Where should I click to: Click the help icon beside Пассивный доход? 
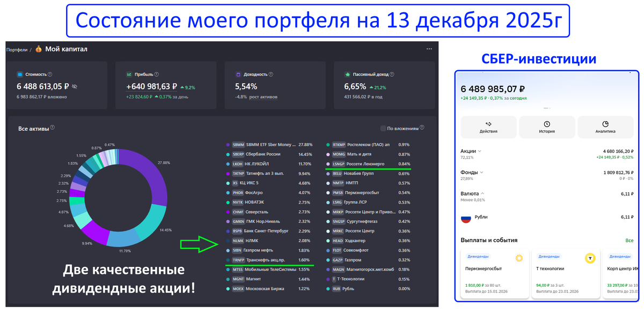click(391, 74)
